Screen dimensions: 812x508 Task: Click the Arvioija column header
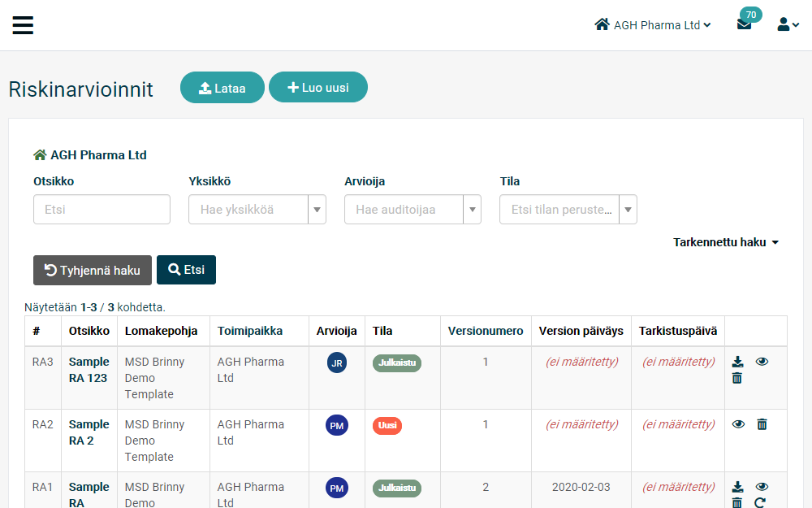[337, 331]
